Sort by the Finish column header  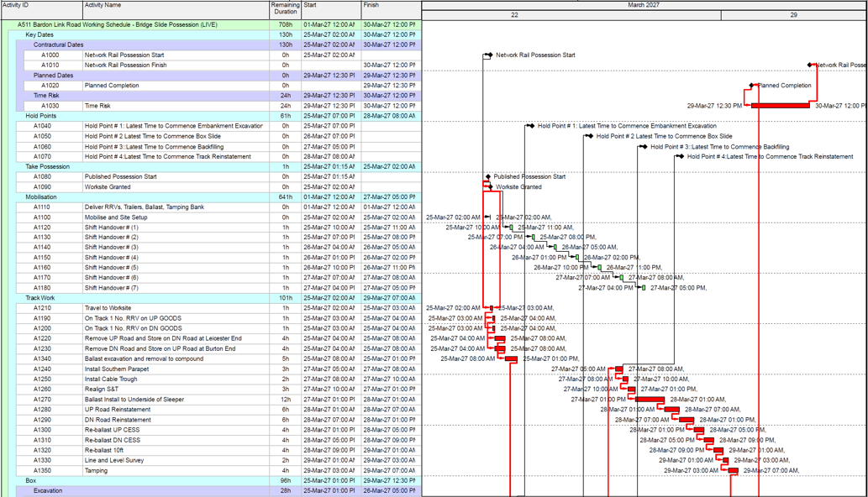(391, 10)
